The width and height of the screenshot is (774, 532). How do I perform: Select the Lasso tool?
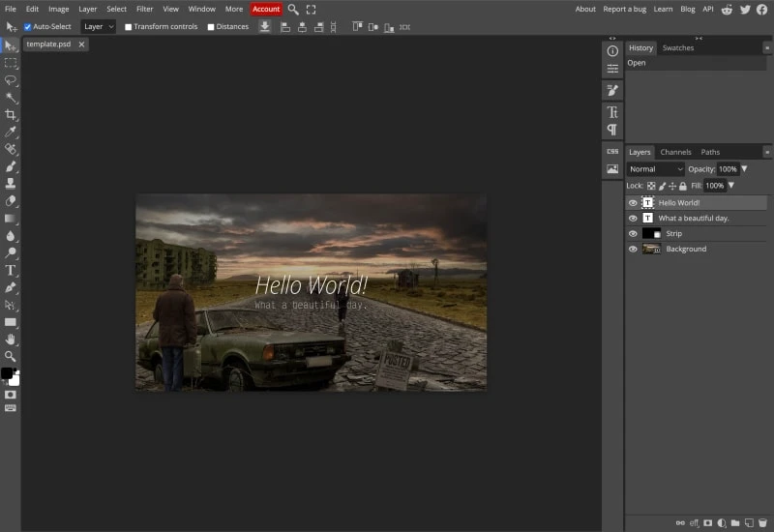[x=11, y=80]
